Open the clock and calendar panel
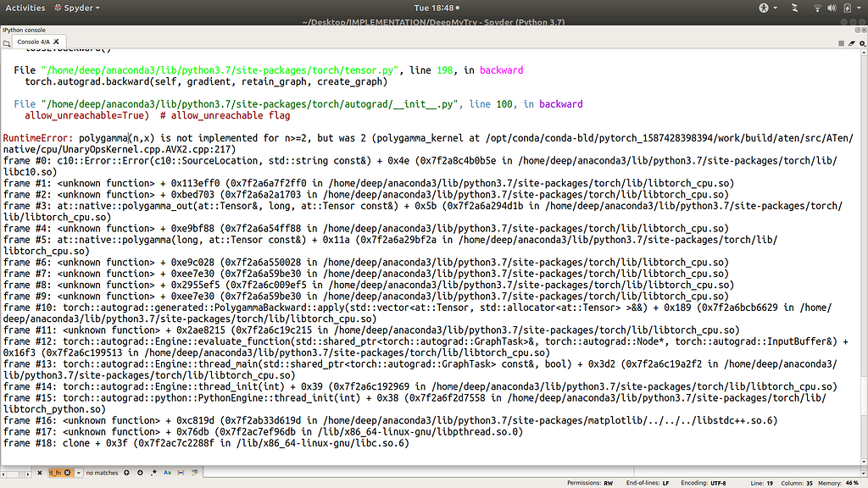868x488 pixels. coord(434,8)
